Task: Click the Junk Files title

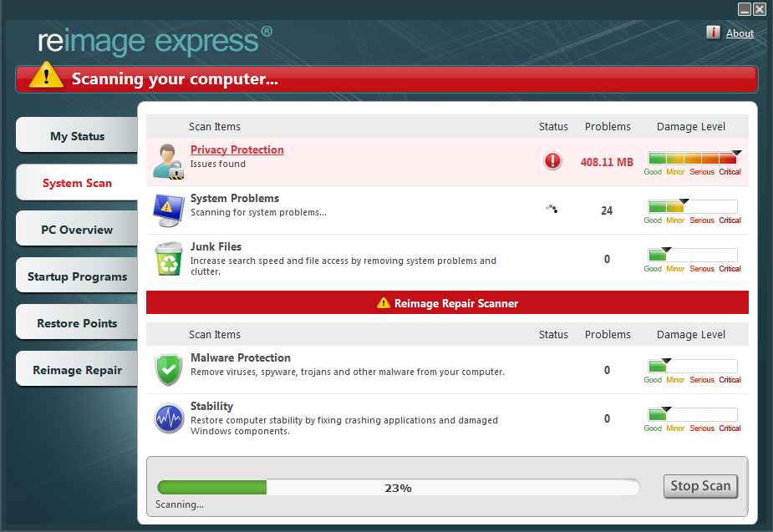Action: point(216,246)
